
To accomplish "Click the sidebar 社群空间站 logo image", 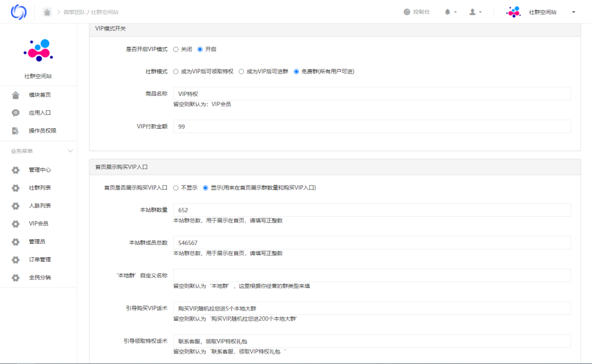I will [38, 50].
